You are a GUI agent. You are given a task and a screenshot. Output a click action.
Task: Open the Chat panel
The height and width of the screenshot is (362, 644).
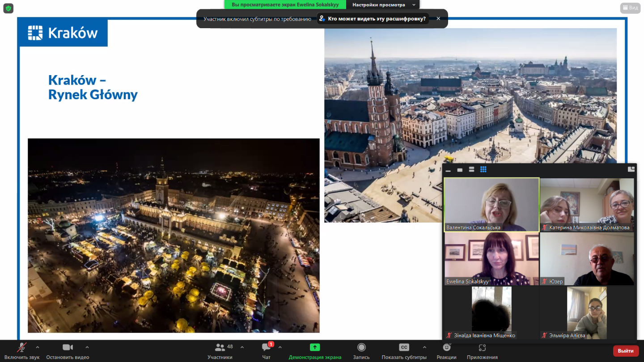point(267,348)
